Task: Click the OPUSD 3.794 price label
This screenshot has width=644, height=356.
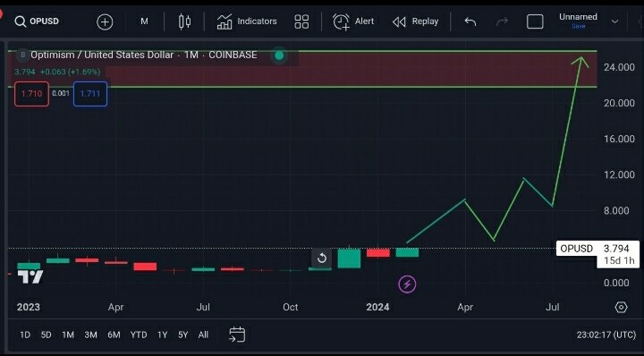Action: 597,249
